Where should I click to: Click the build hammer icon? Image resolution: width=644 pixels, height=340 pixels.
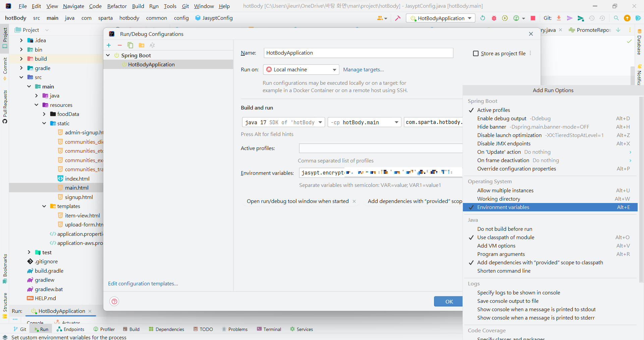[x=398, y=18]
